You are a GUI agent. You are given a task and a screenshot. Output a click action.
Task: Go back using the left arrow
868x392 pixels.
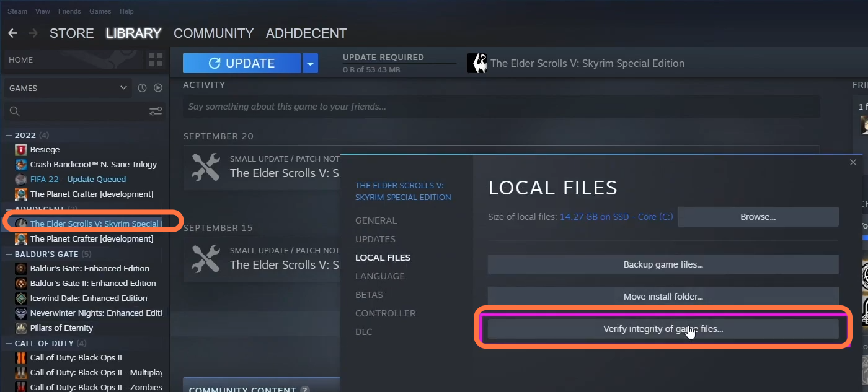pos(12,33)
